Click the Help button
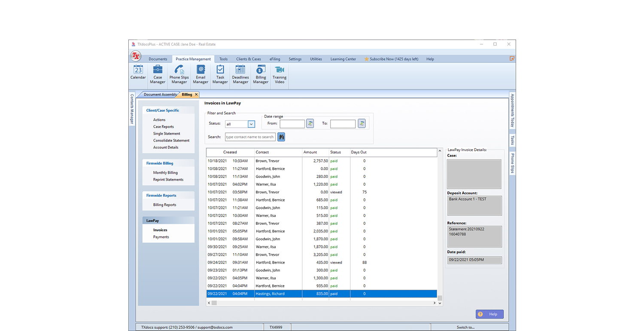Screen dimensions: 644x331 click(x=489, y=314)
